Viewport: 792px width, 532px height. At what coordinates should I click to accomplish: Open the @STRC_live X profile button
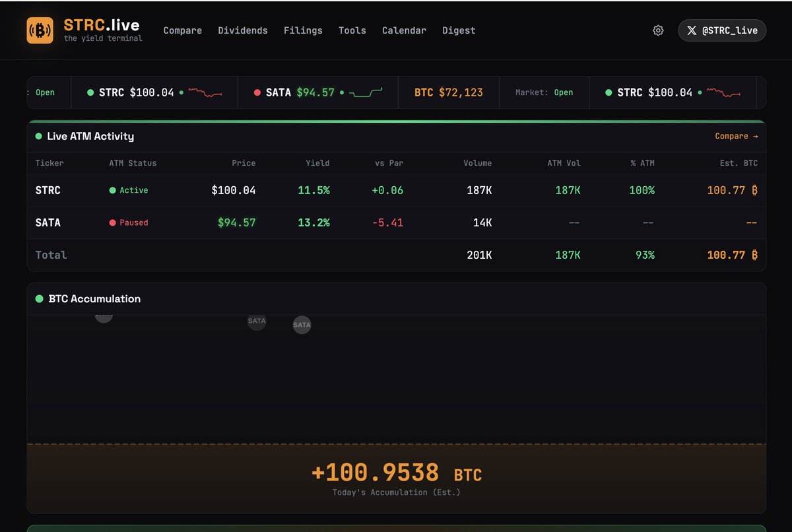[x=722, y=30]
